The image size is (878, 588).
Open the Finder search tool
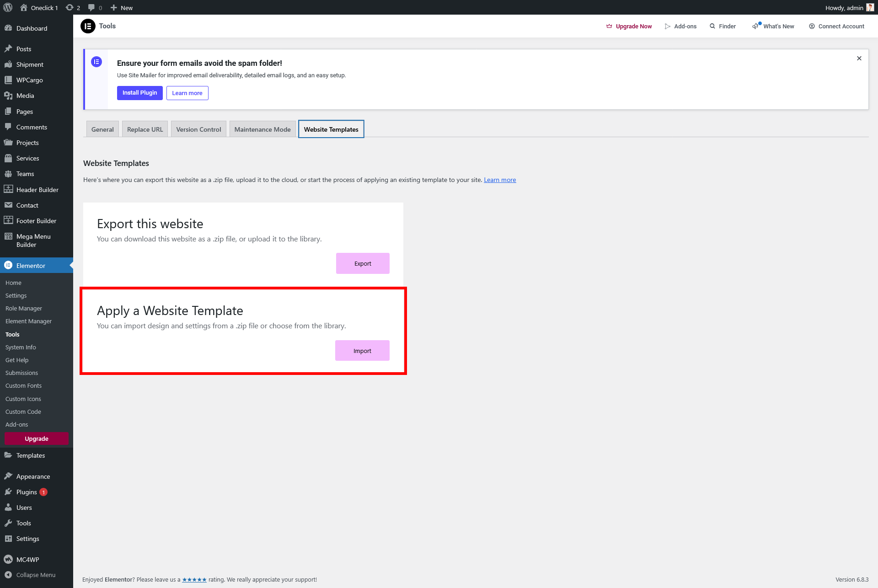[723, 26]
